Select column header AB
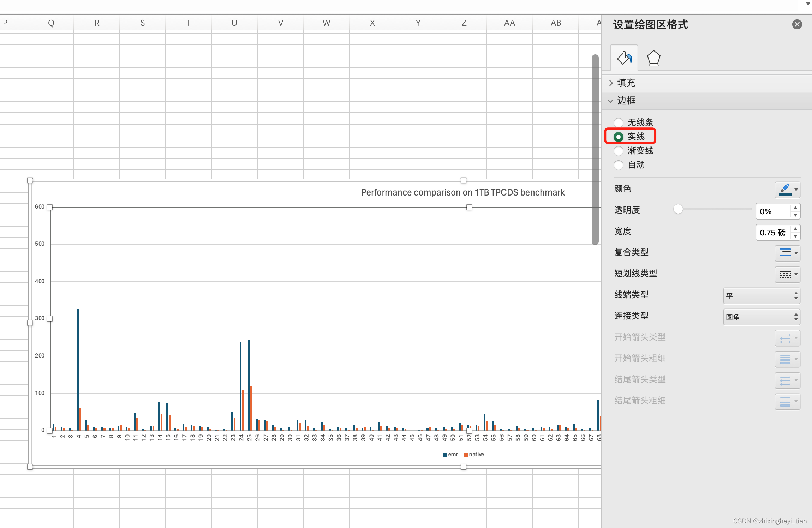This screenshot has height=528, width=812. (x=556, y=23)
